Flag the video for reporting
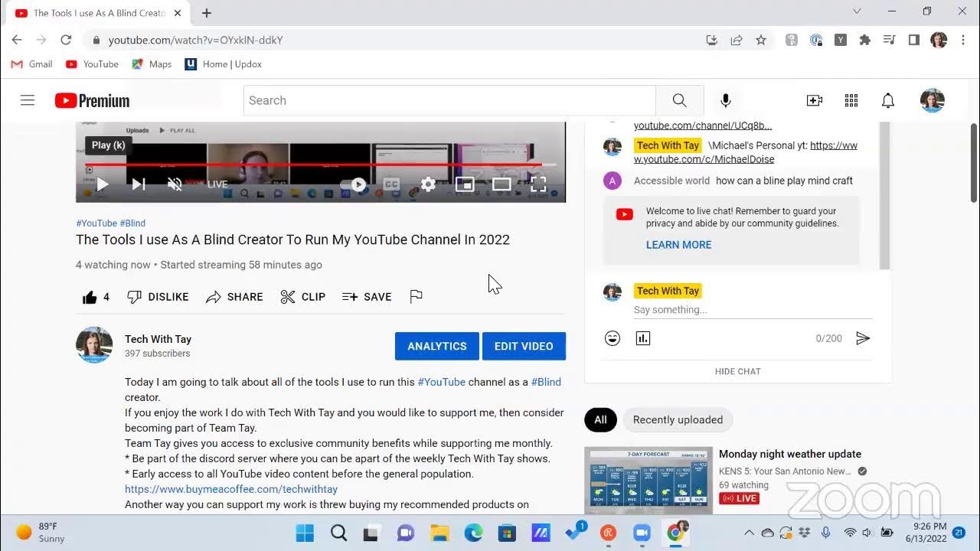 tap(416, 297)
